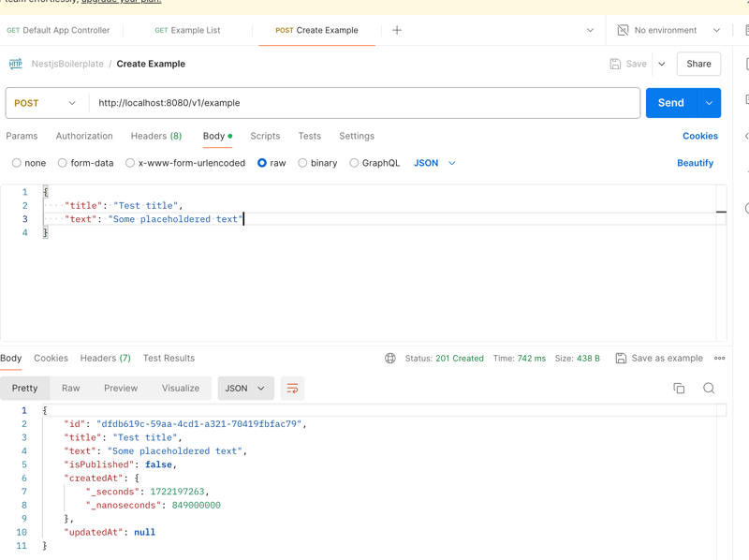Open the response more options ellipsis
The height and width of the screenshot is (560, 749).
pyautogui.click(x=719, y=358)
